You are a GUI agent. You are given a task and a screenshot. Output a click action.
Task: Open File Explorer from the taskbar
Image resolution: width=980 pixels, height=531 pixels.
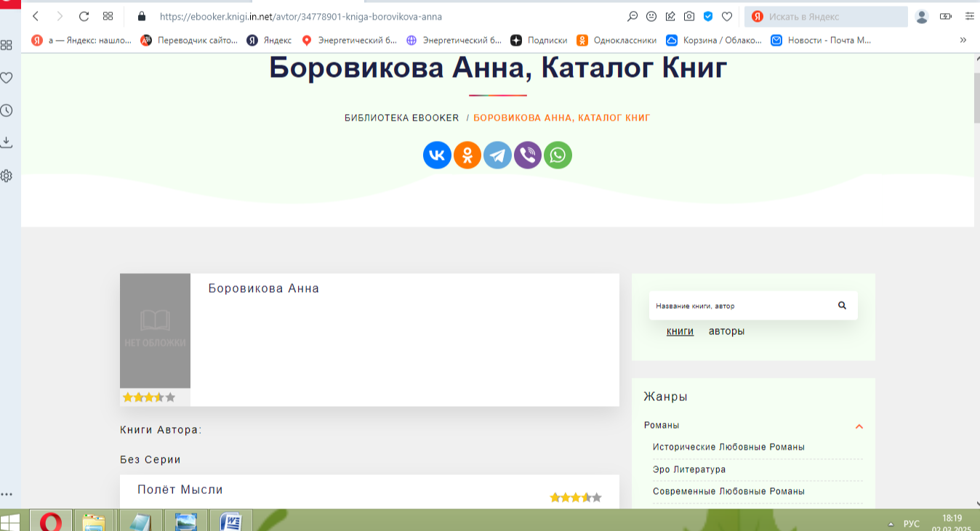(94, 521)
